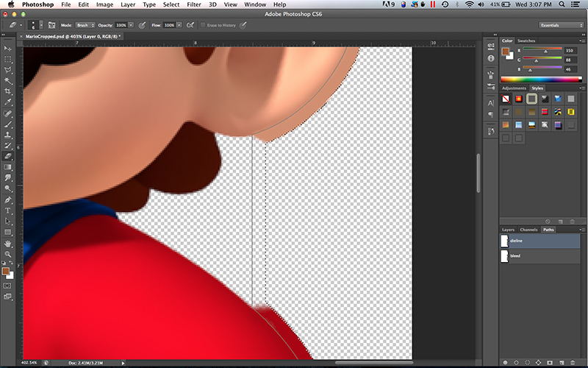Open the Opacity slider dropdown arrow

[131, 25]
